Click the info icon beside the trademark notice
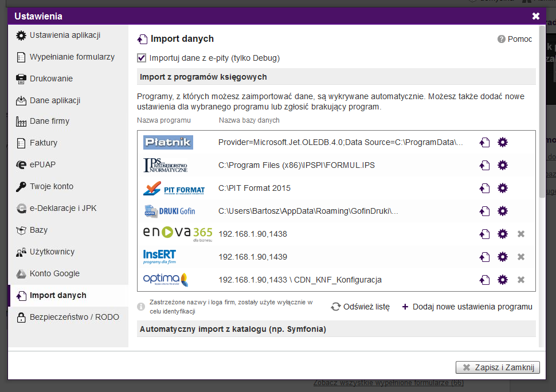Image resolution: width=556 pixels, height=392 pixels. point(141,307)
